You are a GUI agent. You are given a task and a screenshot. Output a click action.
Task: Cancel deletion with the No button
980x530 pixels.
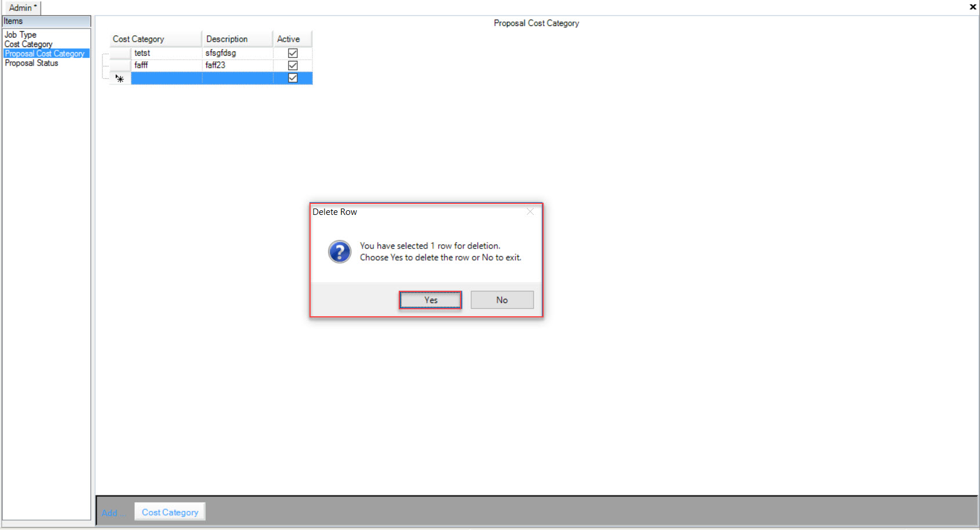[502, 300]
